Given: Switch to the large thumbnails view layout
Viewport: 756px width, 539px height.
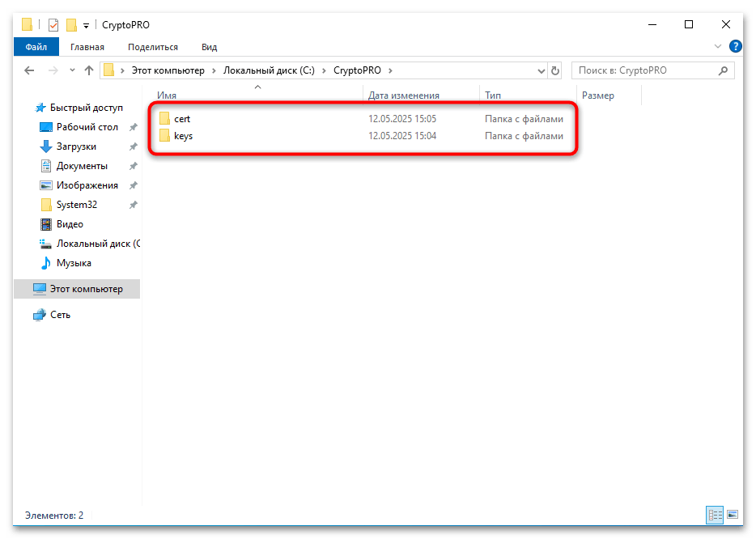Looking at the screenshot, I should click(733, 514).
